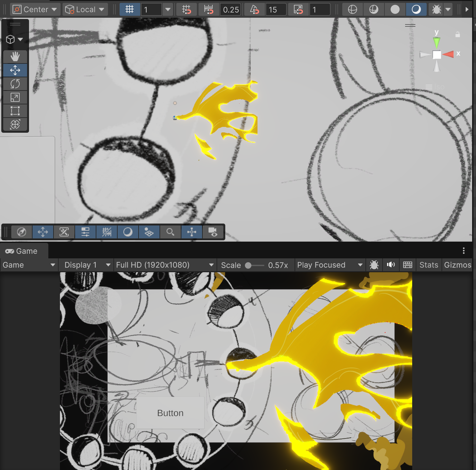Viewport: 476px width, 470px height.
Task: Click the Gizmos button
Action: coord(458,265)
